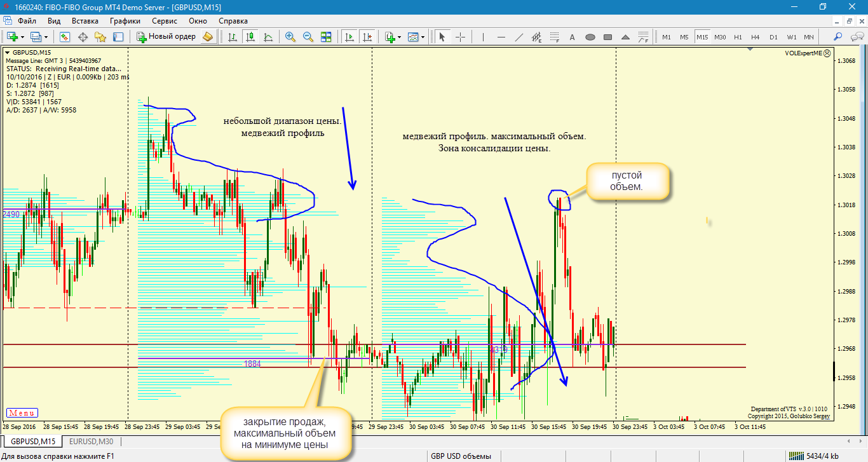
Task: Click the VOLExpertME expert smiley
Action: tap(827, 54)
